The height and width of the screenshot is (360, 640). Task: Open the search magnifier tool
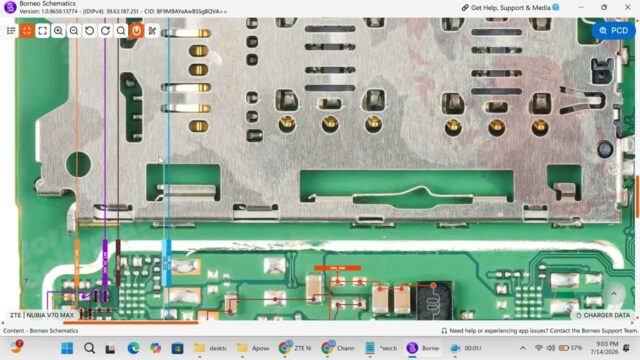pos(121,31)
